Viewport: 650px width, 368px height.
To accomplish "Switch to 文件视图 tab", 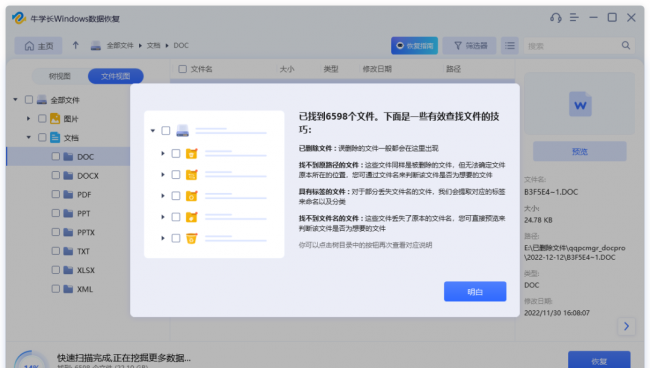I will (x=116, y=76).
